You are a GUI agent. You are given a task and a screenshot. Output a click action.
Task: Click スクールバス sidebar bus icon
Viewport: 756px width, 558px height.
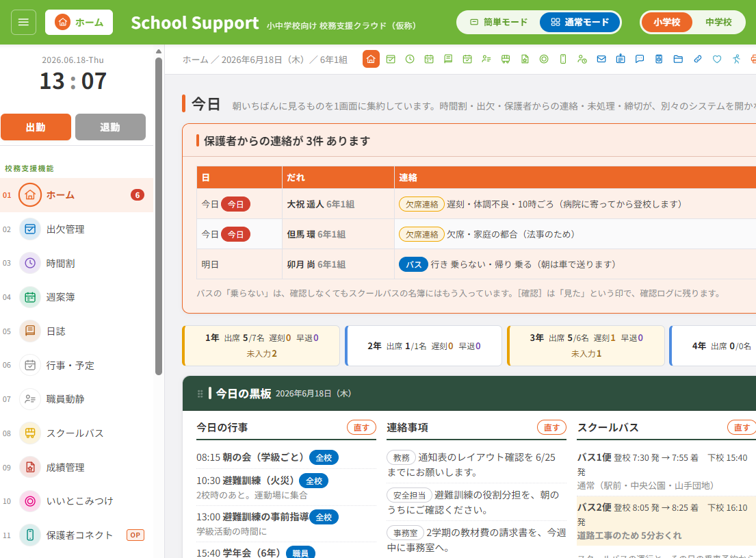[x=30, y=433]
